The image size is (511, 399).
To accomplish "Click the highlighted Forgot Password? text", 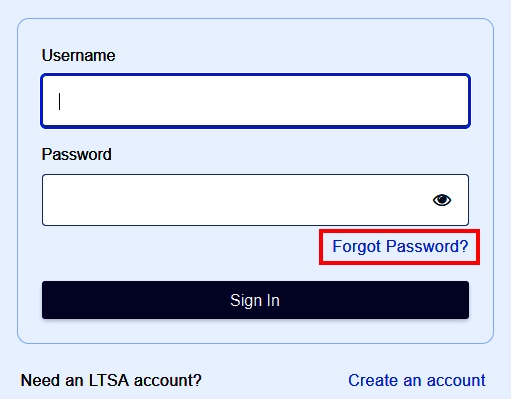I will click(400, 247).
